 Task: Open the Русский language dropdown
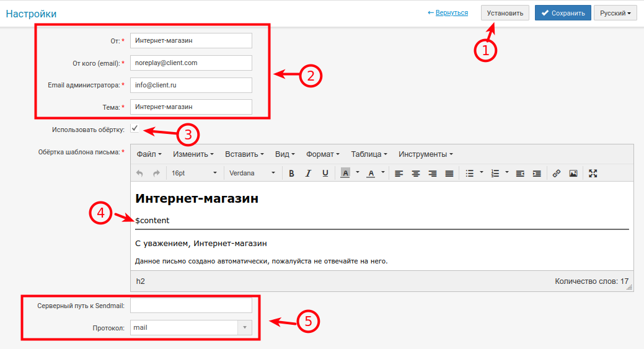coord(615,13)
